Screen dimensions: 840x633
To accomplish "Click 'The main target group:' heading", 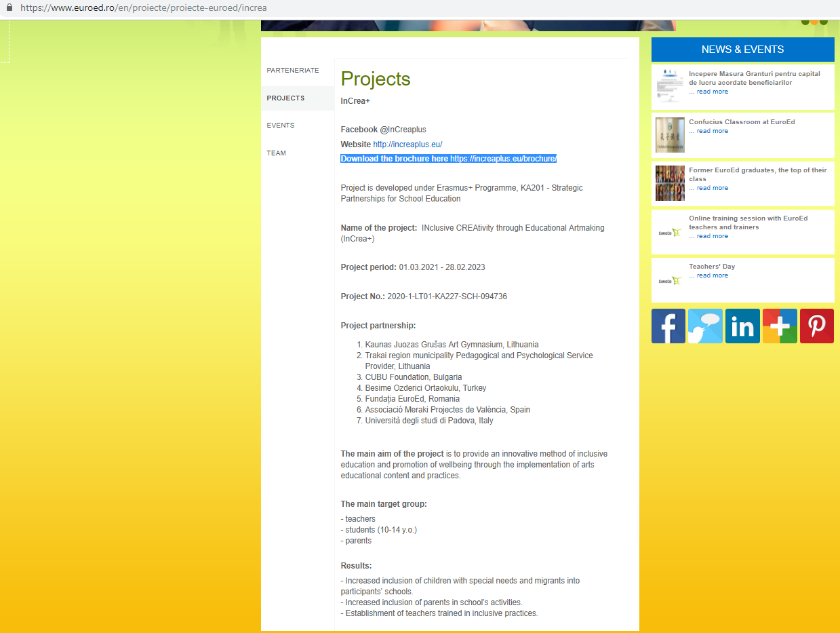I will coord(384,504).
